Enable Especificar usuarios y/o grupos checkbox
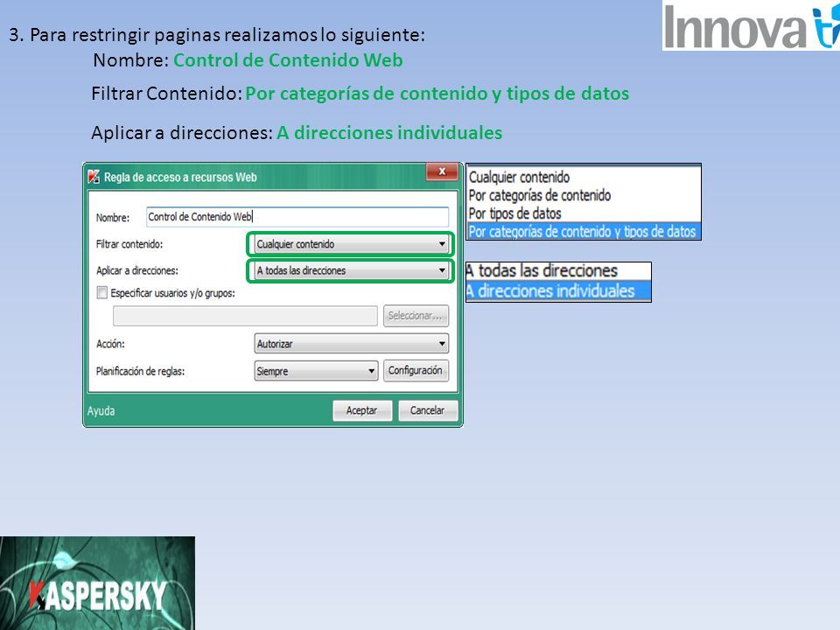This screenshot has width=840, height=630. coord(101,292)
